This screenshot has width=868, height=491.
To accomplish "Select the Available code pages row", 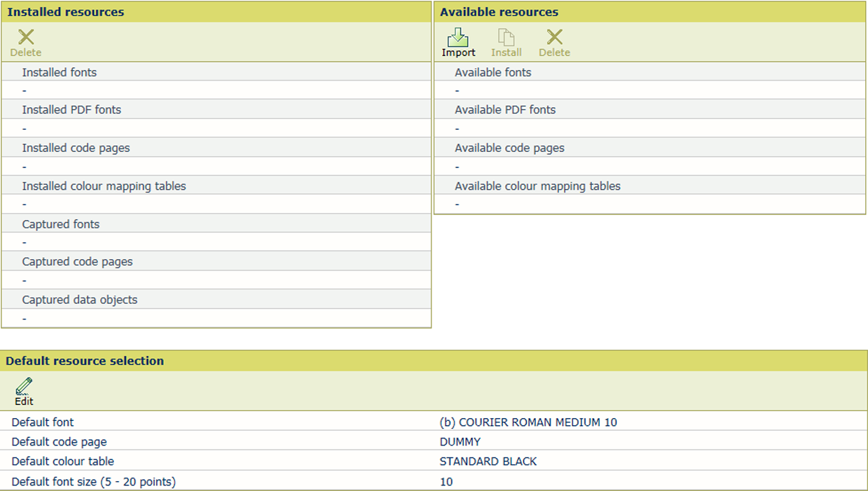I will point(509,148).
